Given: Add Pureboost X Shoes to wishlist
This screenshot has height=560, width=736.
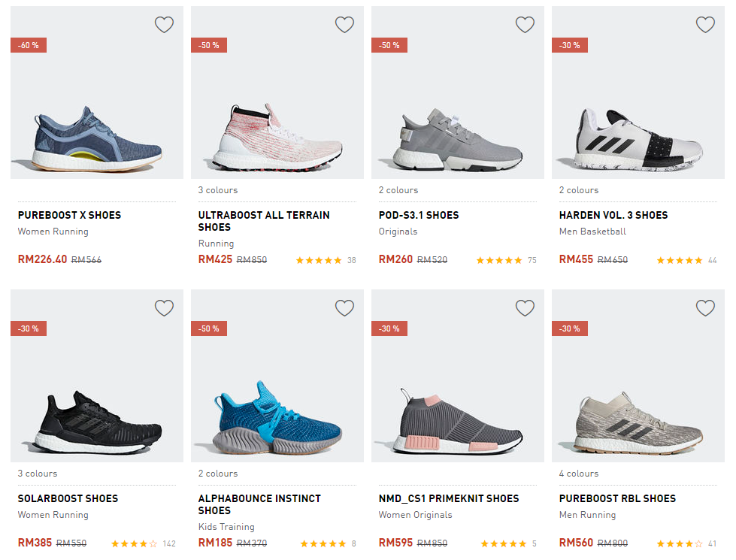Looking at the screenshot, I should [164, 25].
